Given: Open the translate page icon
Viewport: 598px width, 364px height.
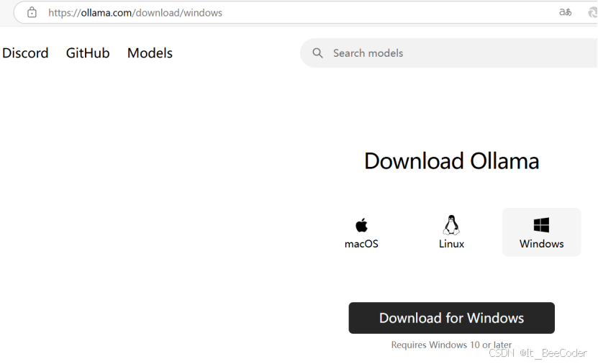Looking at the screenshot, I should [565, 12].
